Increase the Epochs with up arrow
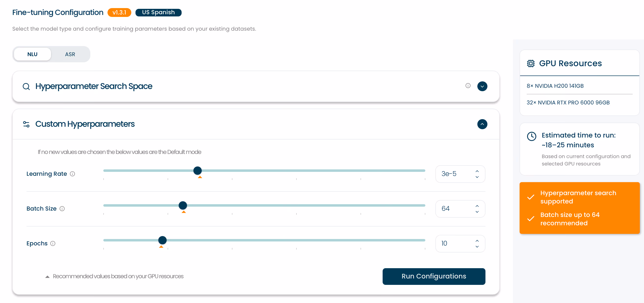The width and height of the screenshot is (644, 303). (x=477, y=240)
